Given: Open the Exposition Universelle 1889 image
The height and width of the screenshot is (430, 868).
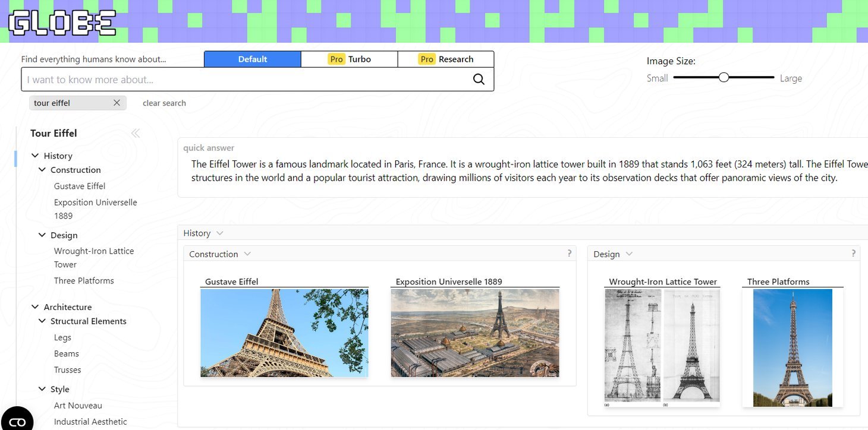Looking at the screenshot, I should pyautogui.click(x=474, y=333).
